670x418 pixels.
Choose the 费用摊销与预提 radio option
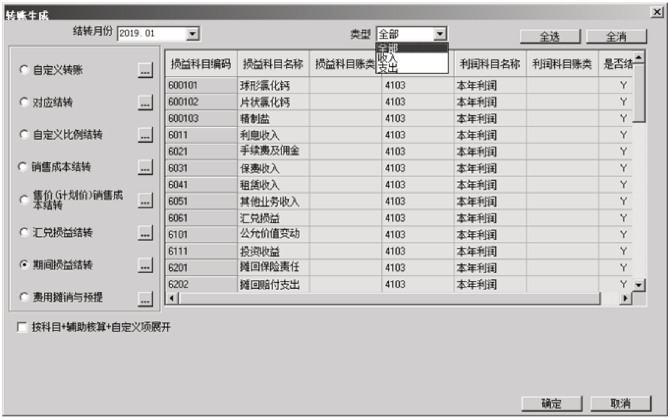pos(24,297)
